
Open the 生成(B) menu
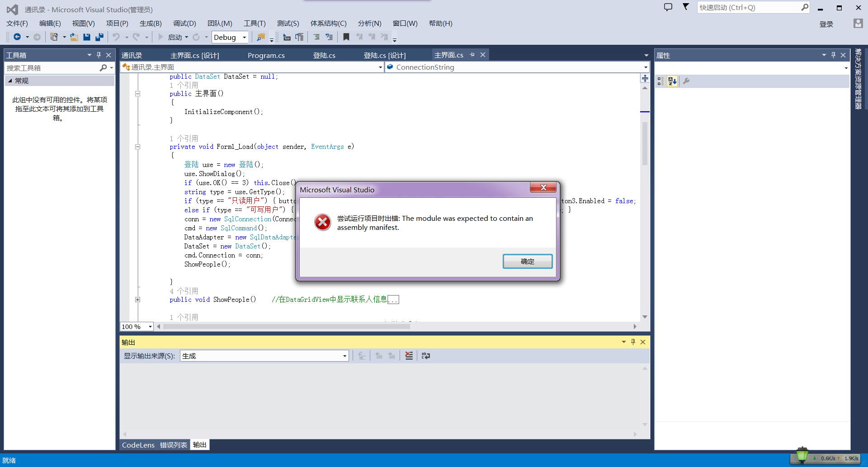pos(151,24)
